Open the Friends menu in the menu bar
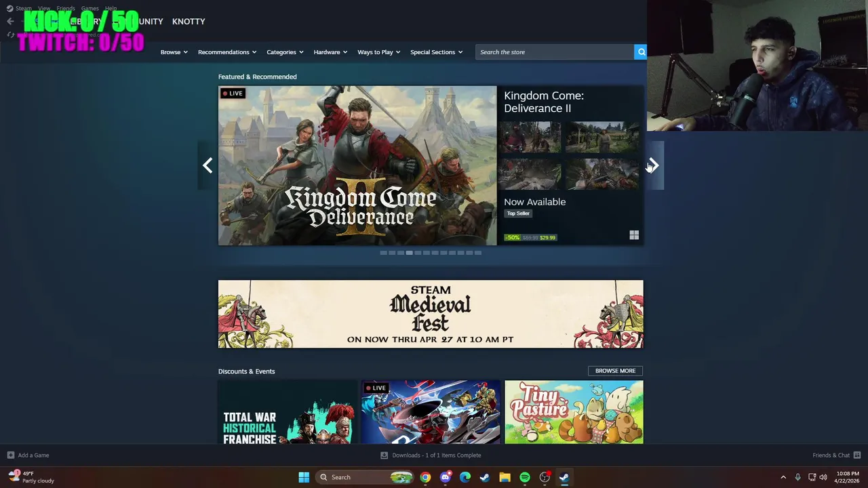This screenshot has width=868, height=488. [66, 8]
